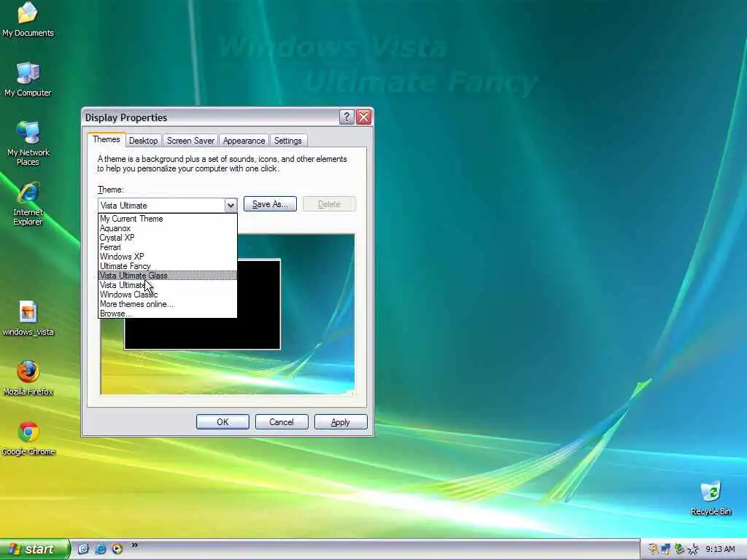
Task: Select the My Computer desktop icon
Action: point(28,79)
